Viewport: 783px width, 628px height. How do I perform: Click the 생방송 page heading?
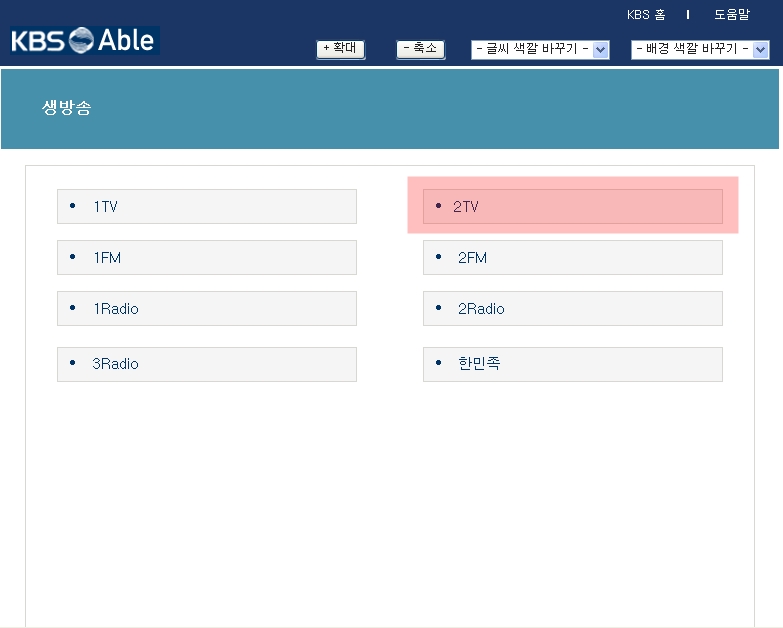pyautogui.click(x=67, y=108)
